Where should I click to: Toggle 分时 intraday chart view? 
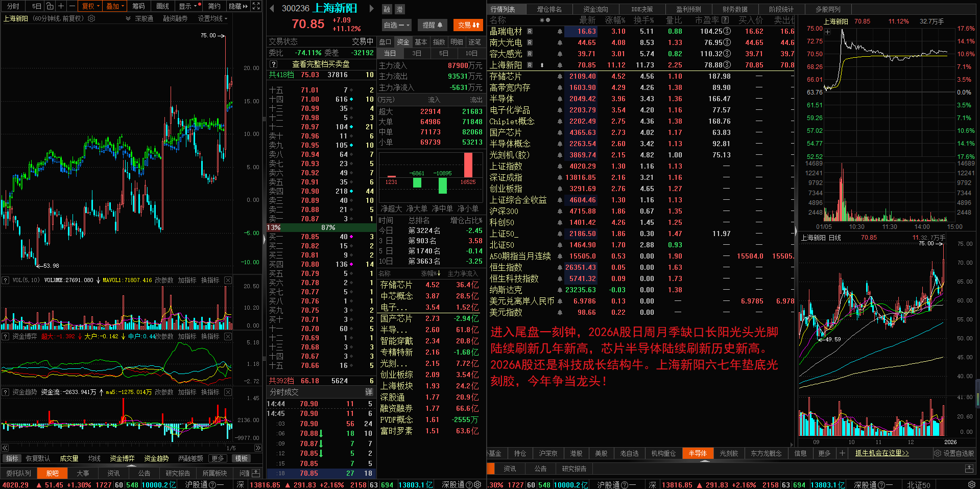pyautogui.click(x=13, y=6)
